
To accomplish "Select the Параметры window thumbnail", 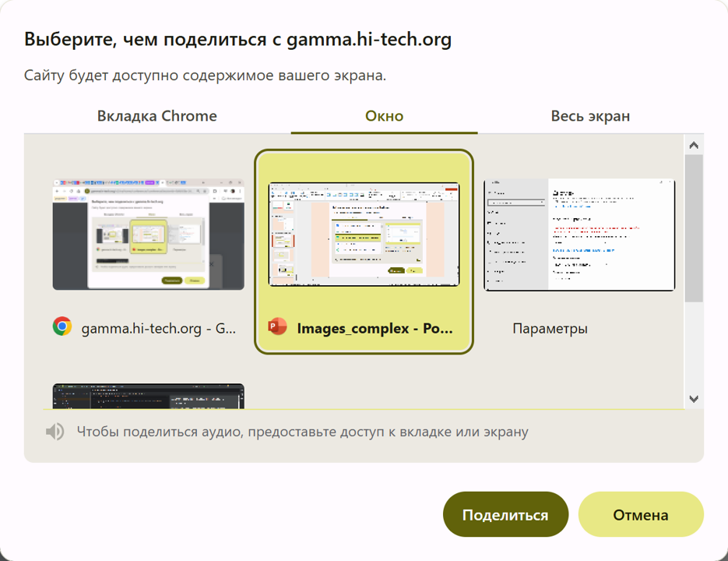I will (x=579, y=235).
